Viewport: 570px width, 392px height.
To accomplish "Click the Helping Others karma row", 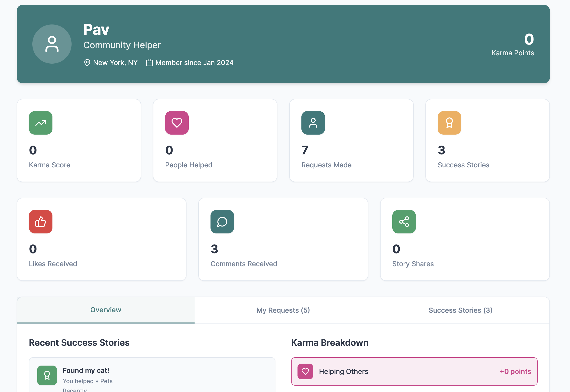I will 414,371.
